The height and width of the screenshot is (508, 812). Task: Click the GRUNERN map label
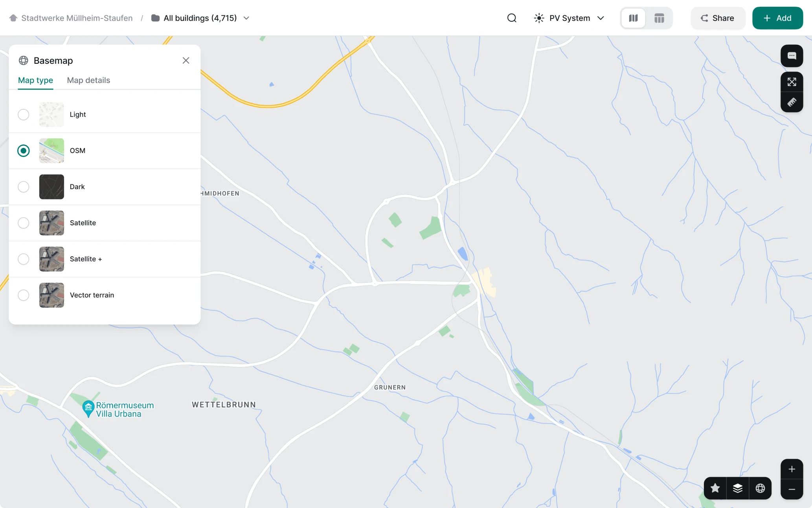tap(390, 387)
